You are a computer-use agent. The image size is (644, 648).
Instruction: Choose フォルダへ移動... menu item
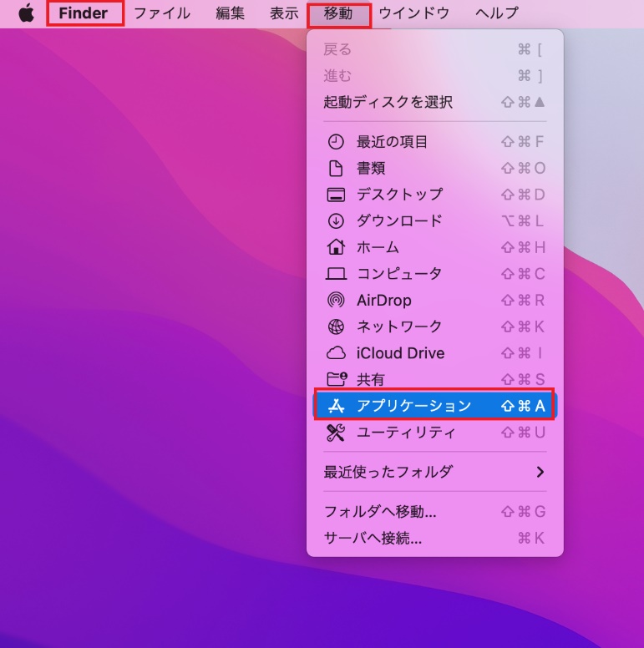[434, 512]
